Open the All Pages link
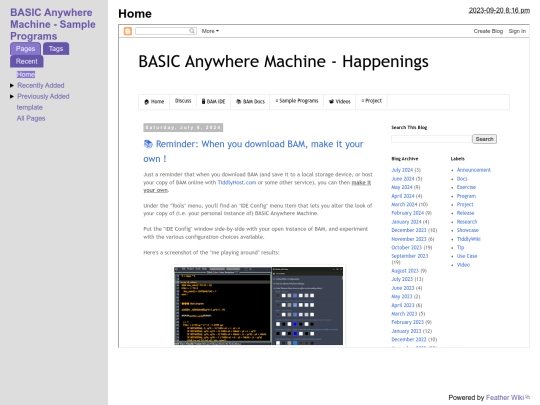 pyautogui.click(x=31, y=118)
